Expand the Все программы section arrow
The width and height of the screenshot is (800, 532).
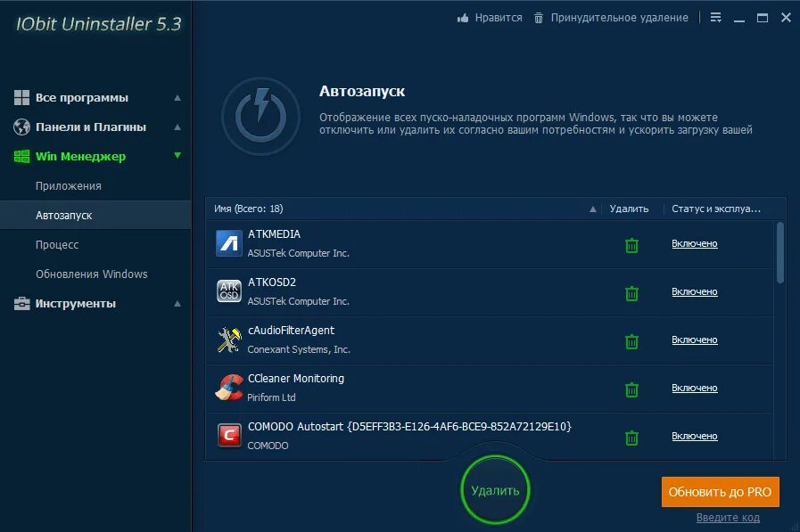(x=177, y=98)
